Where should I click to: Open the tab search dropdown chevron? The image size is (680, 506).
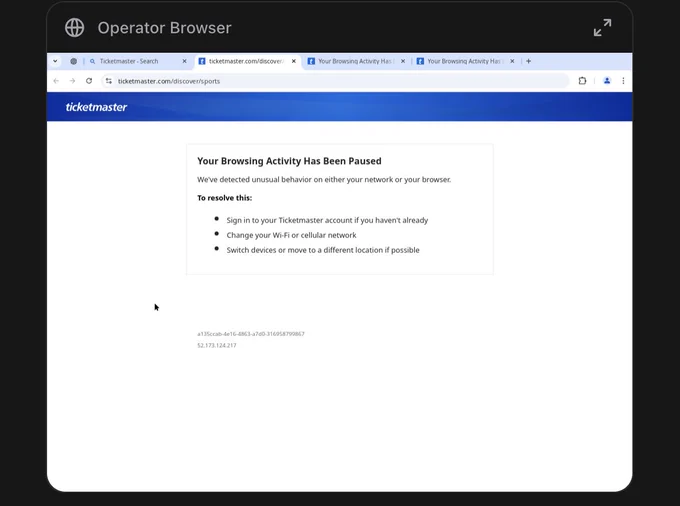tap(55, 61)
